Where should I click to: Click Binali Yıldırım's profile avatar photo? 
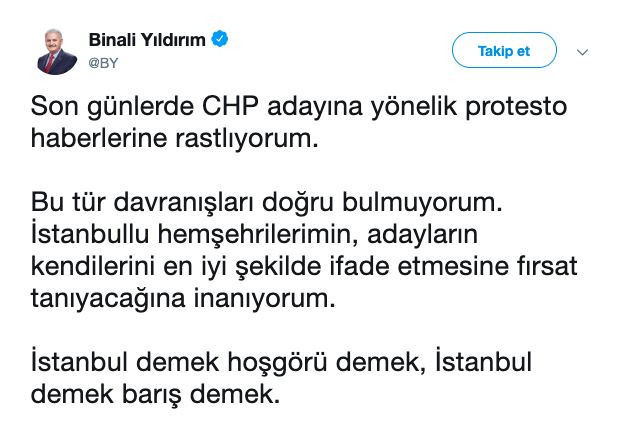[58, 50]
